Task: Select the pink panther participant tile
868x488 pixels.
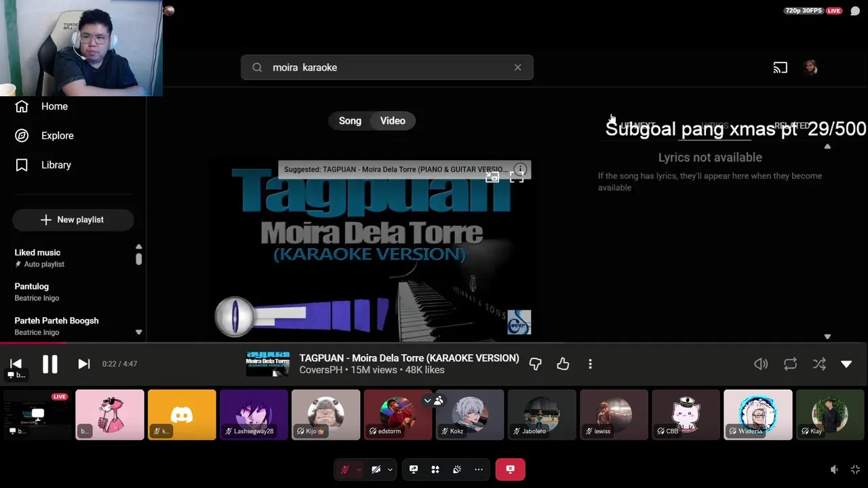Action: (x=110, y=415)
